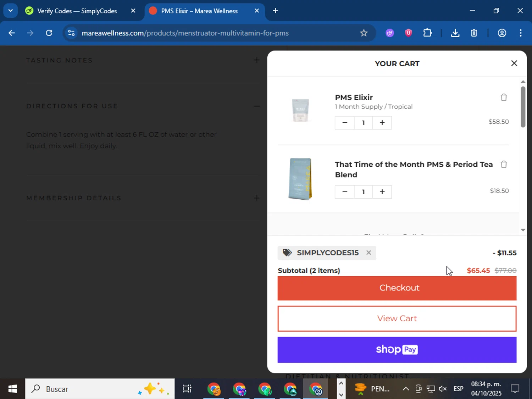Select the Tea Blend quantity field

[363, 192]
